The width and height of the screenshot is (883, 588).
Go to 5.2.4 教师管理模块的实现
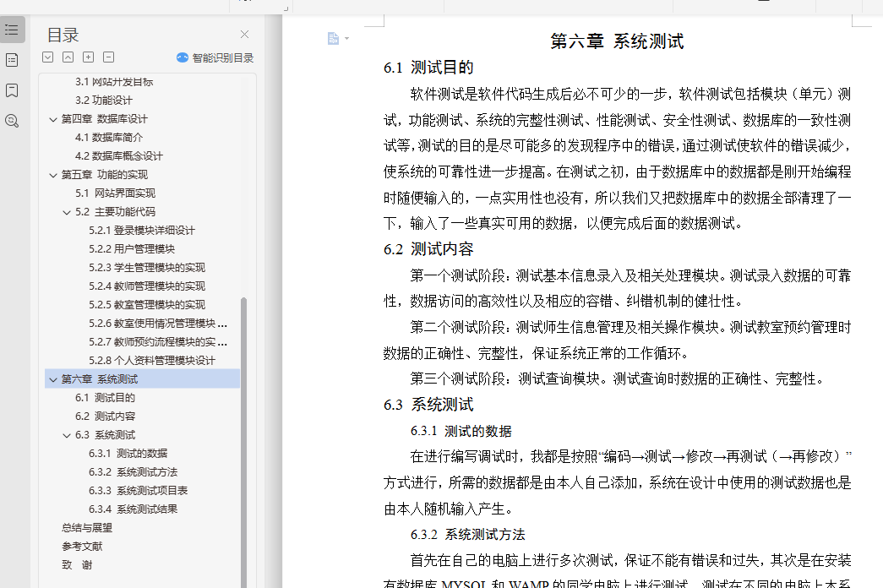pyautogui.click(x=147, y=286)
